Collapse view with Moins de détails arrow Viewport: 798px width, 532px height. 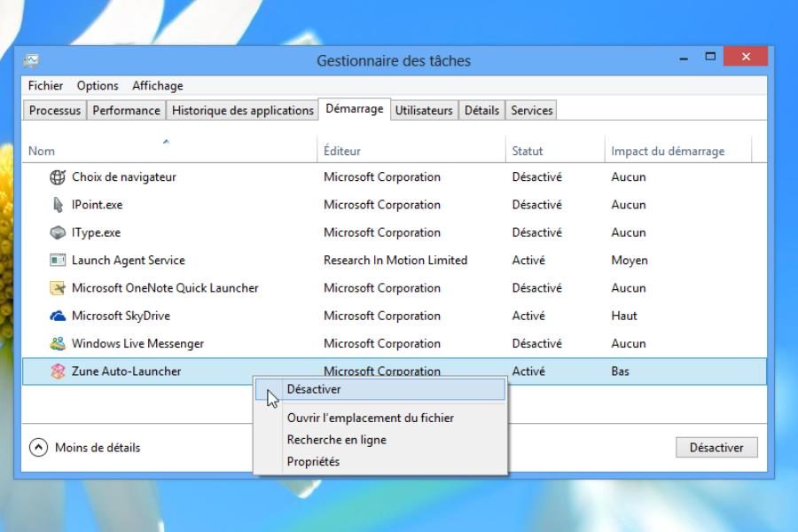coord(38,448)
